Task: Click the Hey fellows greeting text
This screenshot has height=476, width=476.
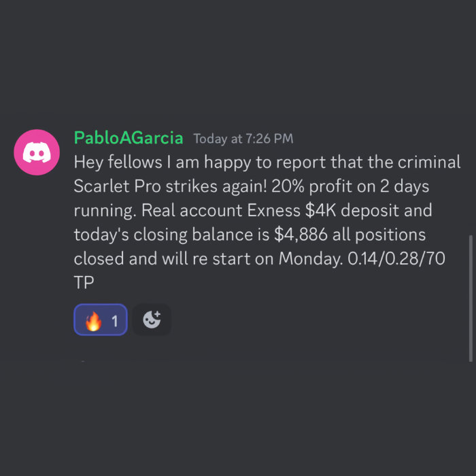Action: click(118, 162)
